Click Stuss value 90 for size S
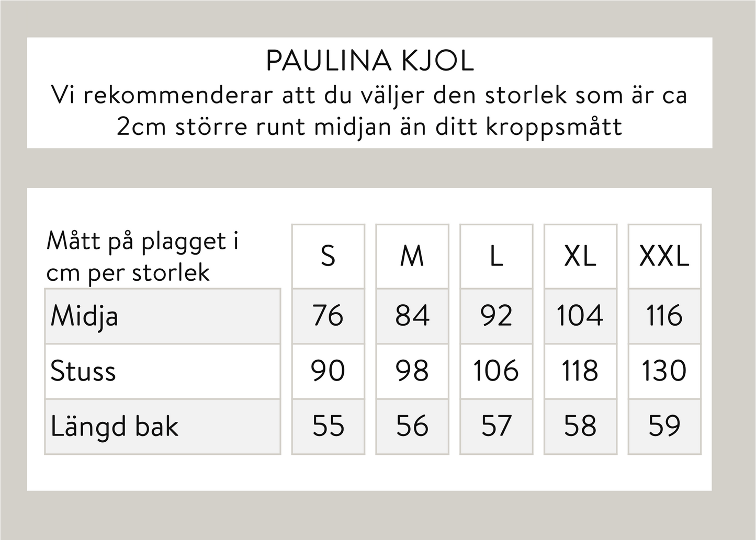This screenshot has width=756, height=540. (x=328, y=371)
